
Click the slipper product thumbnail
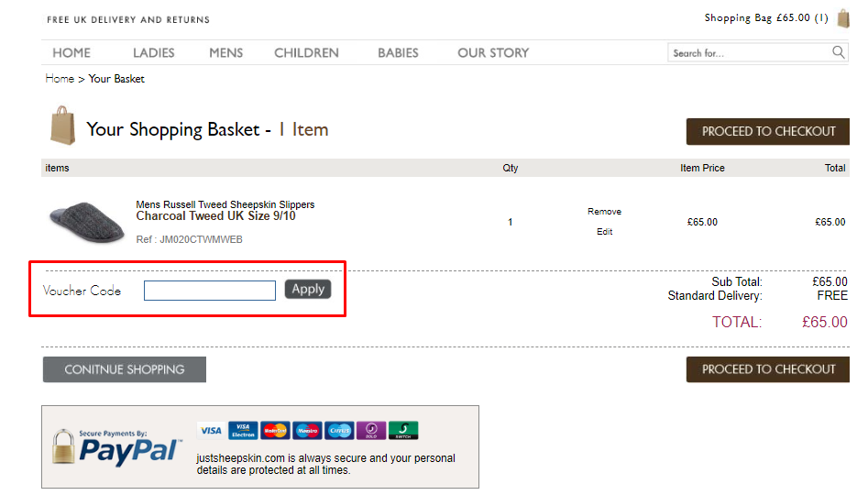click(87, 222)
